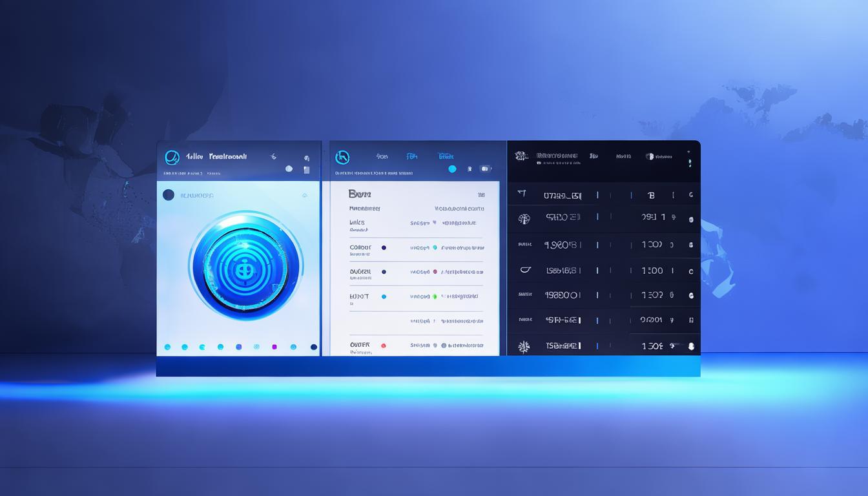Click the small square icon ending the dark panel's sixth row

tap(691, 320)
